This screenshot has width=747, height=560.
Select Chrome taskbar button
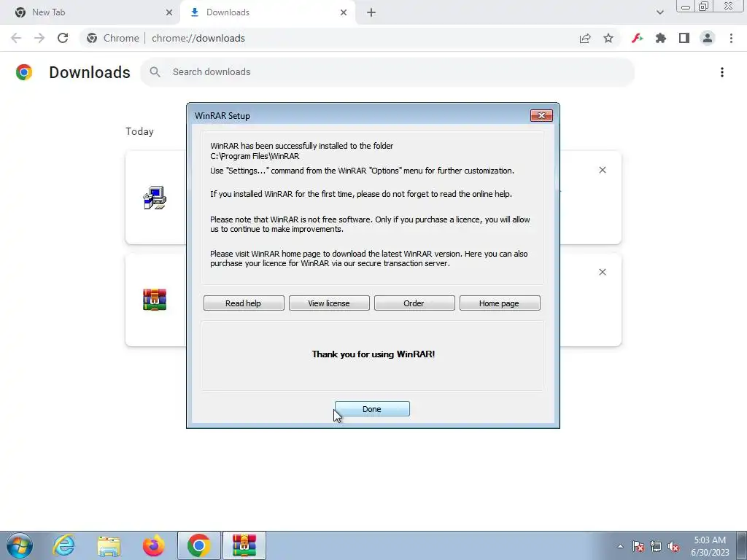click(x=199, y=545)
